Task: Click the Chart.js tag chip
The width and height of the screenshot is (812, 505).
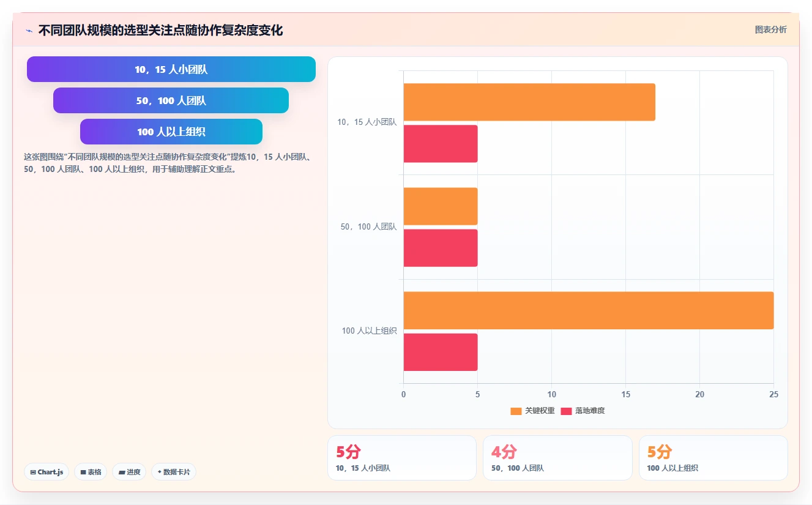Action: [47, 472]
